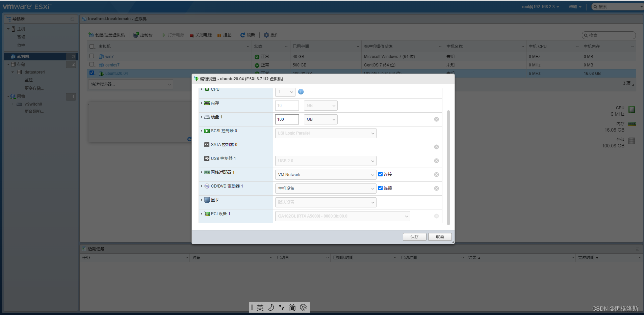The image size is (644, 315).
Task: Open the centos7 virtual machine link
Action: (112, 65)
